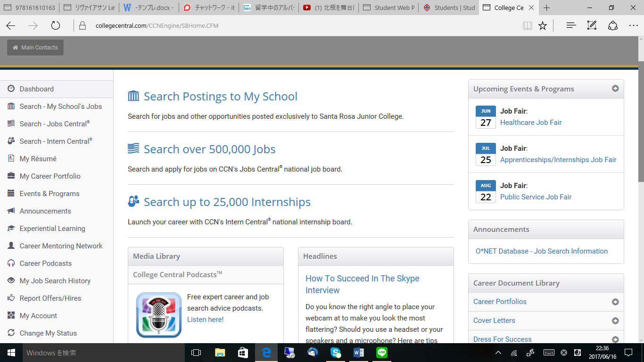Open Word from the taskbar
The height and width of the screenshot is (362, 644).
tap(359, 353)
